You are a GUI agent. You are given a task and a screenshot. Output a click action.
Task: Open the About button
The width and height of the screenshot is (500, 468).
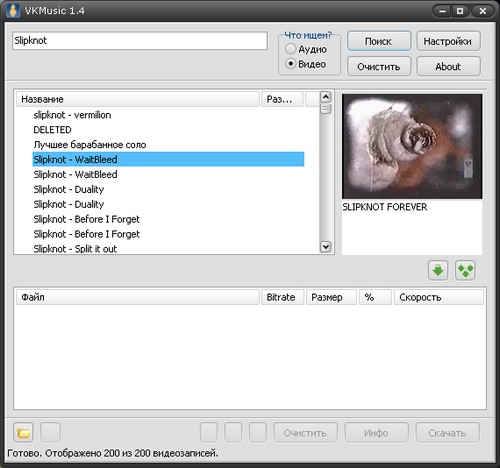point(448,66)
